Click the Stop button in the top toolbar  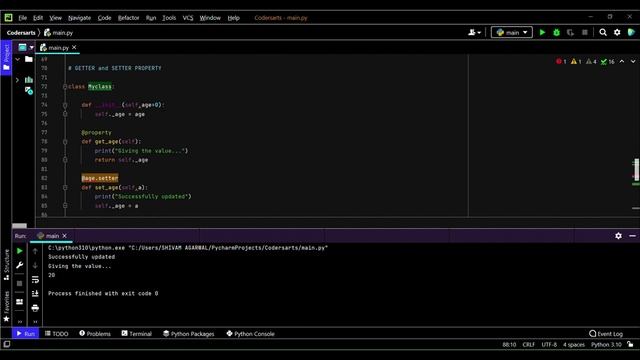[x=584, y=32]
